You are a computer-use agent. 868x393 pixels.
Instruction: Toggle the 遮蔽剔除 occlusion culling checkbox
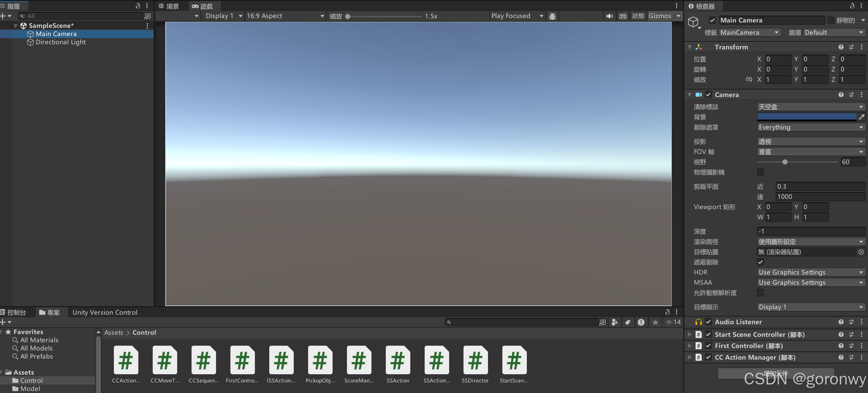760,262
